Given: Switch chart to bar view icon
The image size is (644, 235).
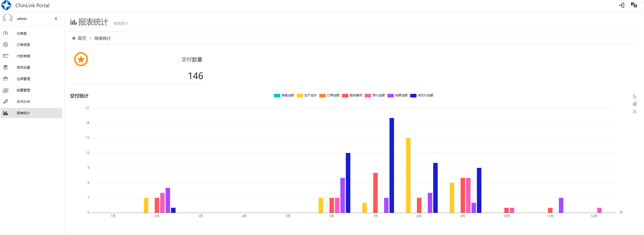Looking at the screenshot, I should (x=634, y=104).
